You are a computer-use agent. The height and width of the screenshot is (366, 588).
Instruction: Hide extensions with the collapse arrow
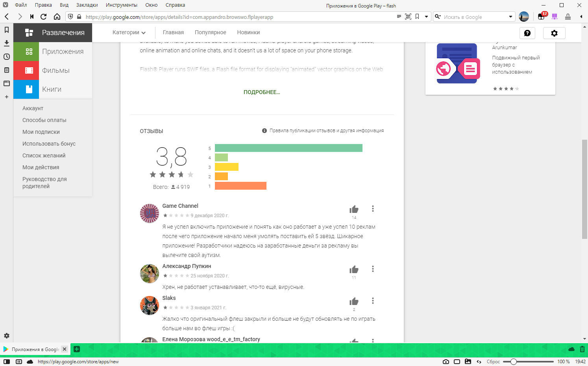(581, 17)
